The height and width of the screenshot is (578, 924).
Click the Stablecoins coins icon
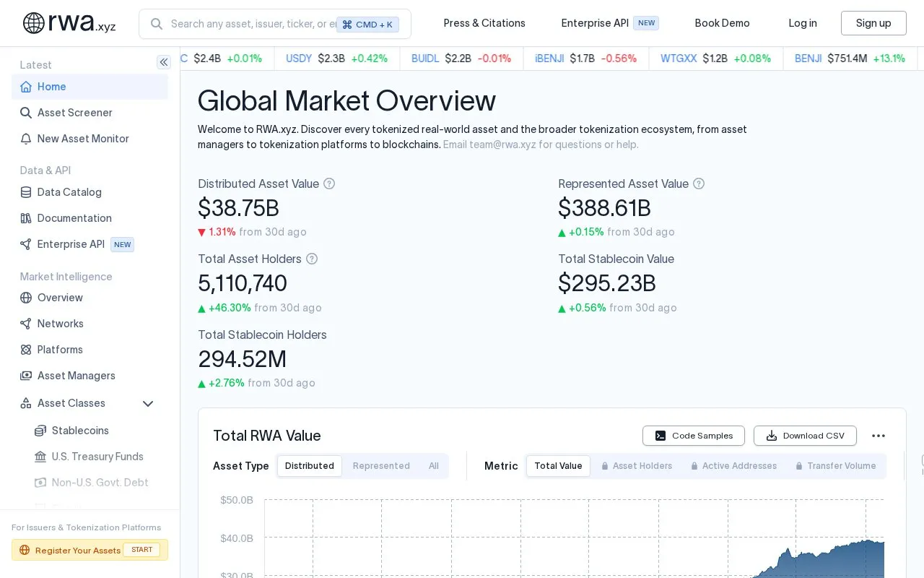point(40,431)
